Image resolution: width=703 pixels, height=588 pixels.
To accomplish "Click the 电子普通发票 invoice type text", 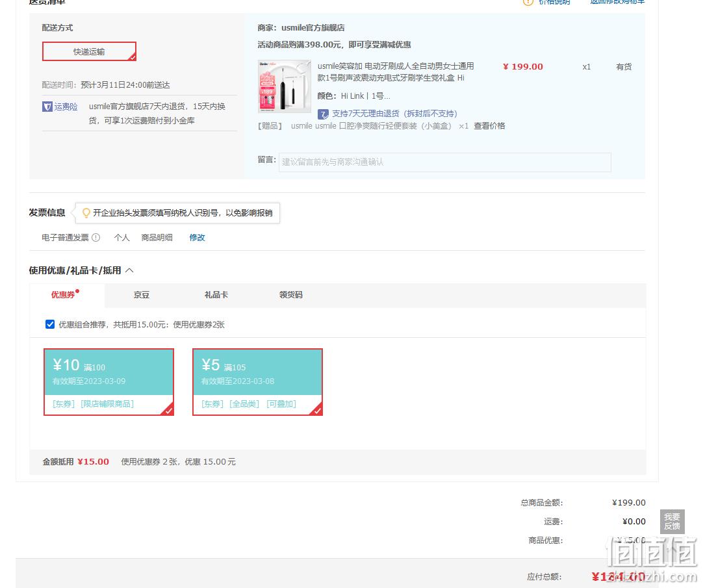I will (x=65, y=238).
